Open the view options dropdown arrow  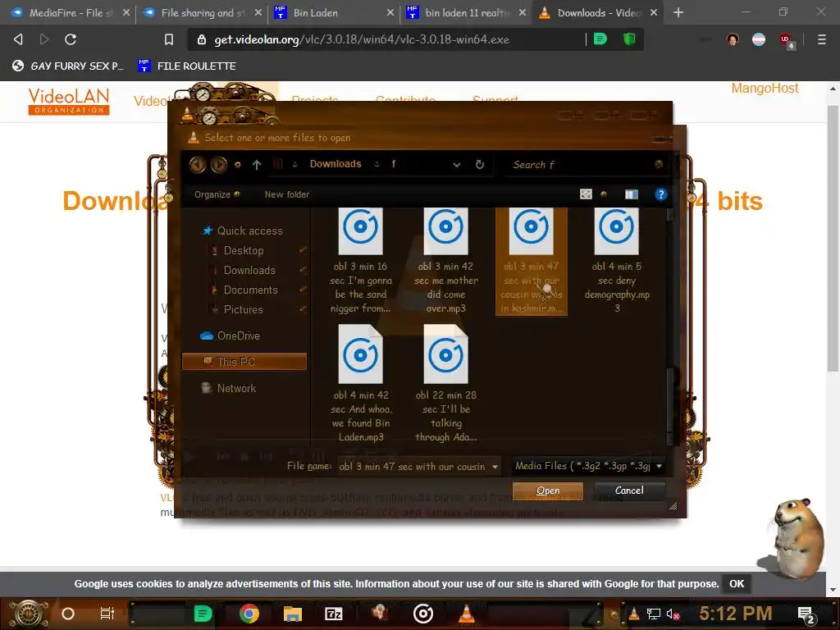click(x=605, y=194)
